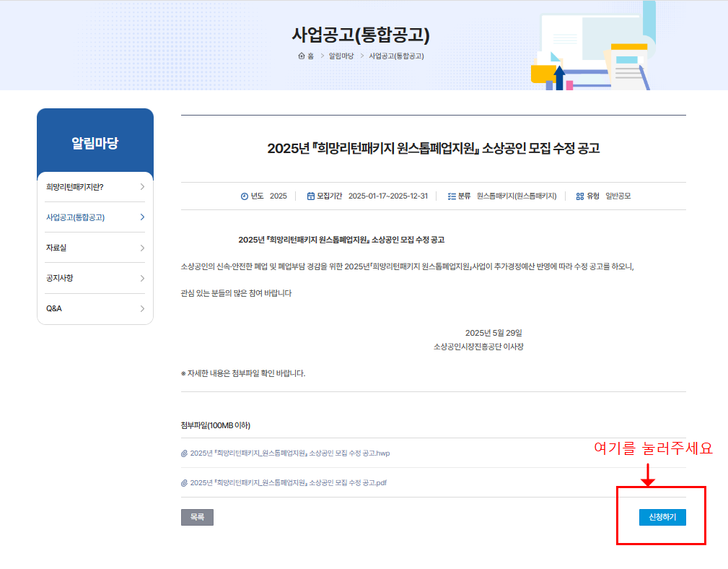Screen dimensions: 728x569
Task: Click the clock icon next to 년도
Action: [244, 196]
